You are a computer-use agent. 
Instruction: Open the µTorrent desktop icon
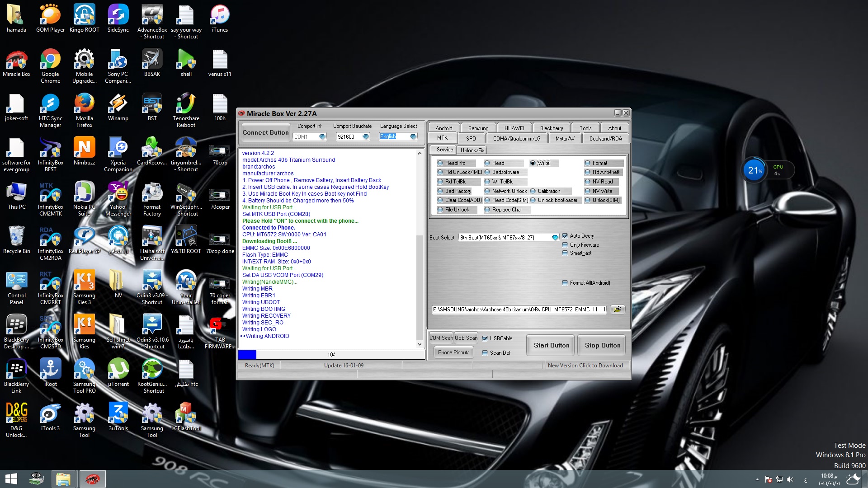pos(118,373)
